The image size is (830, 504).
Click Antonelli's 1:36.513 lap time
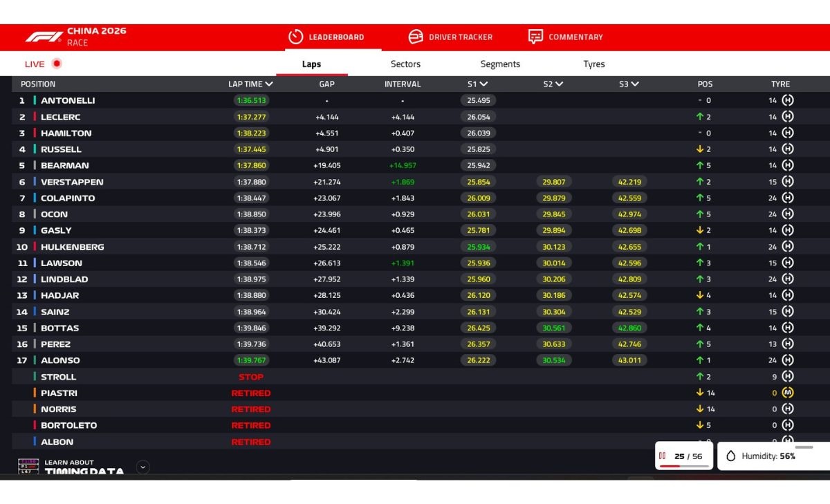click(x=250, y=100)
